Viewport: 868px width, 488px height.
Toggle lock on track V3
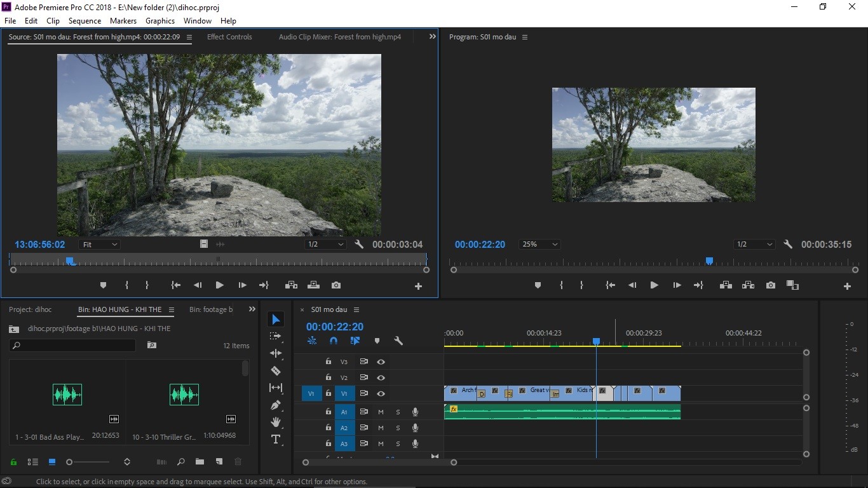(x=328, y=362)
